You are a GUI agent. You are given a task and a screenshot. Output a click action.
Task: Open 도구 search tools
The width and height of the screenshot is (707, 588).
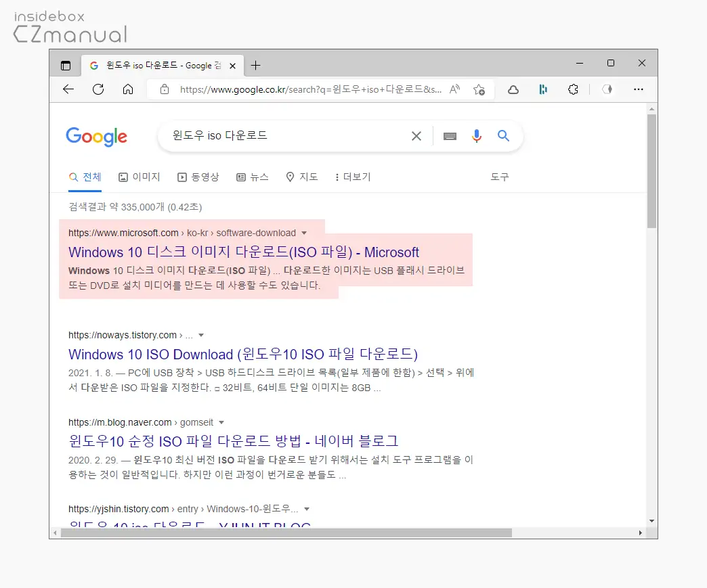point(500,177)
